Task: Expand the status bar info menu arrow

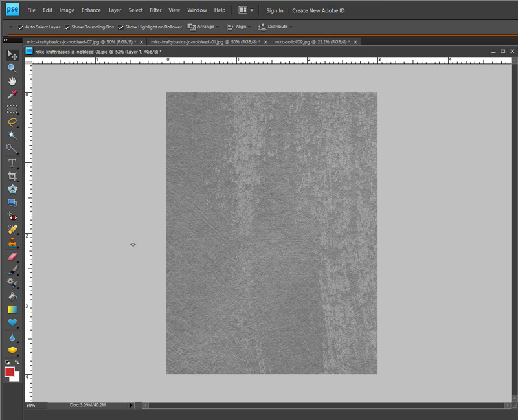Action: [131, 405]
